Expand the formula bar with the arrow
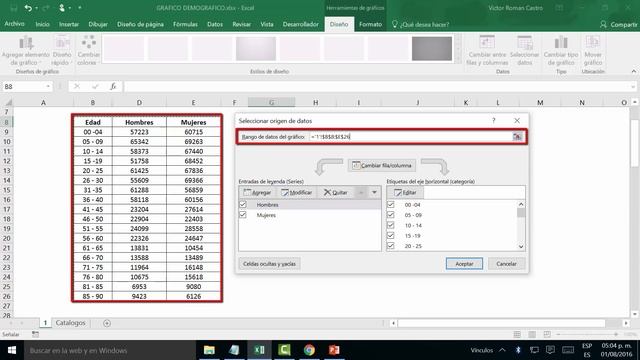This screenshot has height=360, width=640. coord(633,87)
